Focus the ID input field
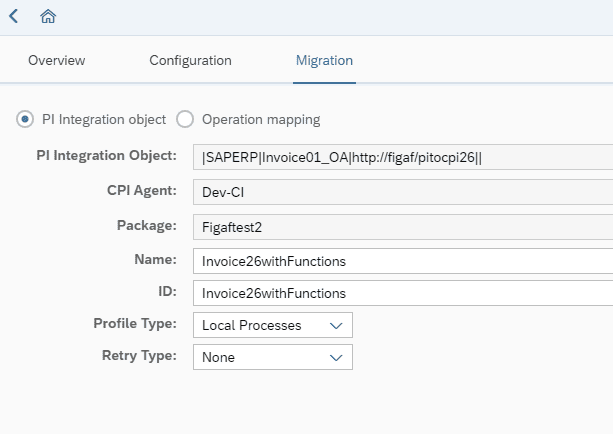Viewport: 613px width, 434px height. point(403,293)
